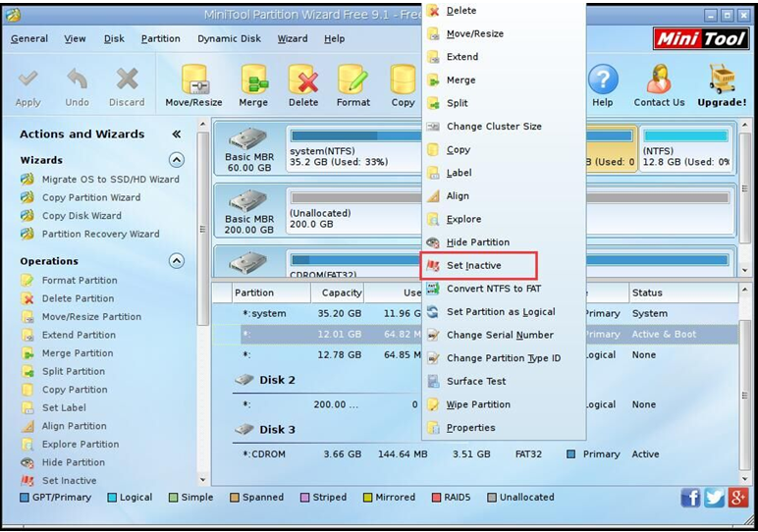Launch Migrate OS to SSD/HD Wizard

pos(100,180)
